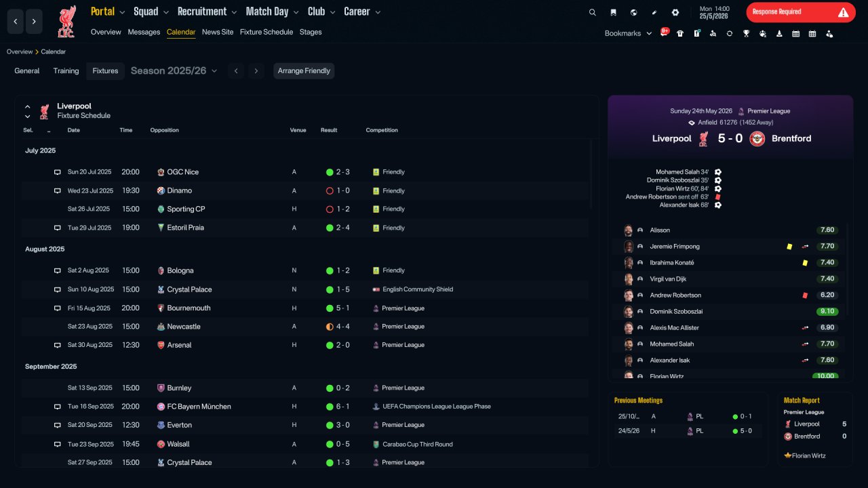Open the Bookmarks dropdown
This screenshot has height=488, width=868.
tap(628, 33)
